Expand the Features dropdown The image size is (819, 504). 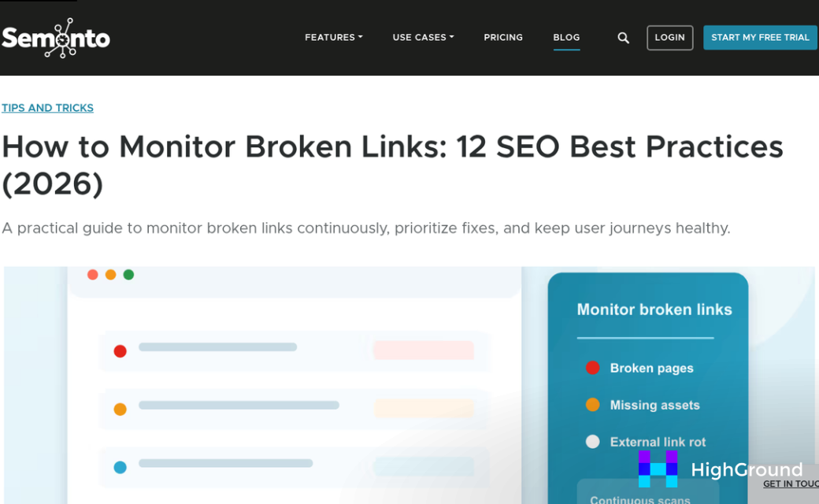point(333,37)
